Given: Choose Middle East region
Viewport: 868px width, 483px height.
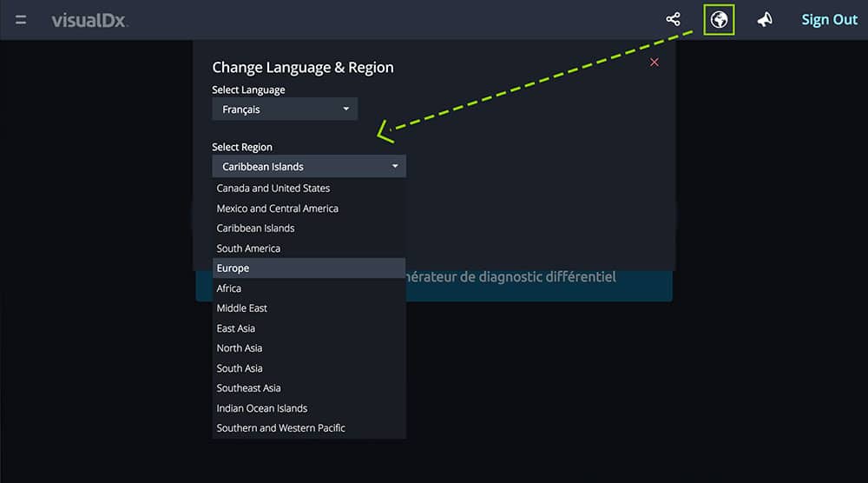Looking at the screenshot, I should pyautogui.click(x=242, y=308).
